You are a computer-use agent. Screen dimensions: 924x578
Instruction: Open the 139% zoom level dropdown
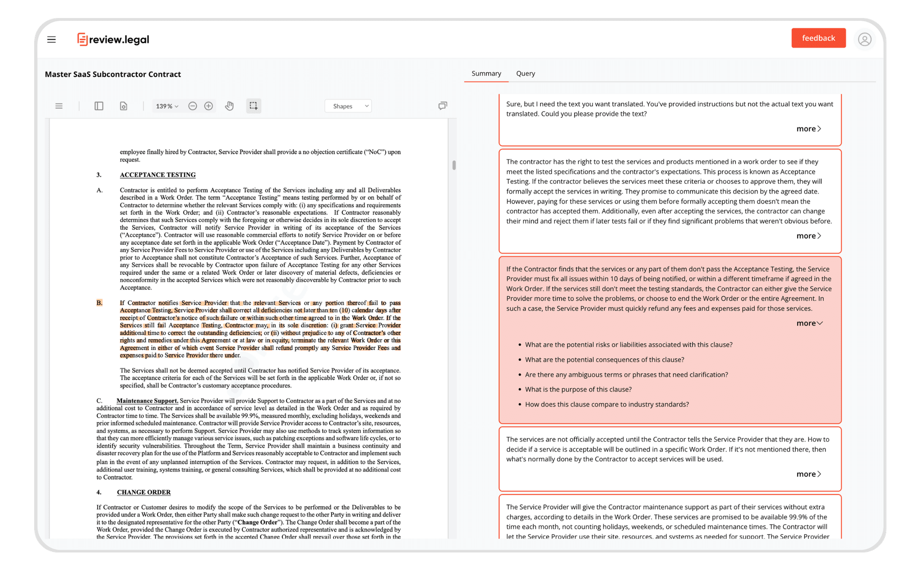pos(167,106)
